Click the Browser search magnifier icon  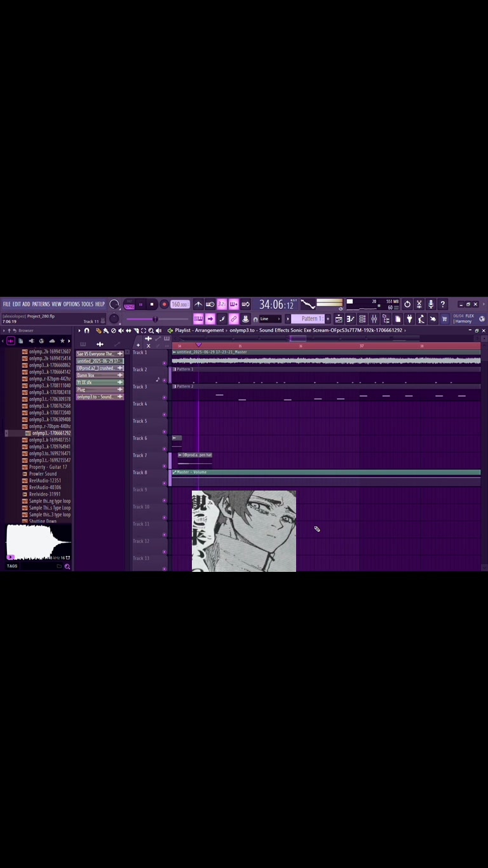pos(67,566)
